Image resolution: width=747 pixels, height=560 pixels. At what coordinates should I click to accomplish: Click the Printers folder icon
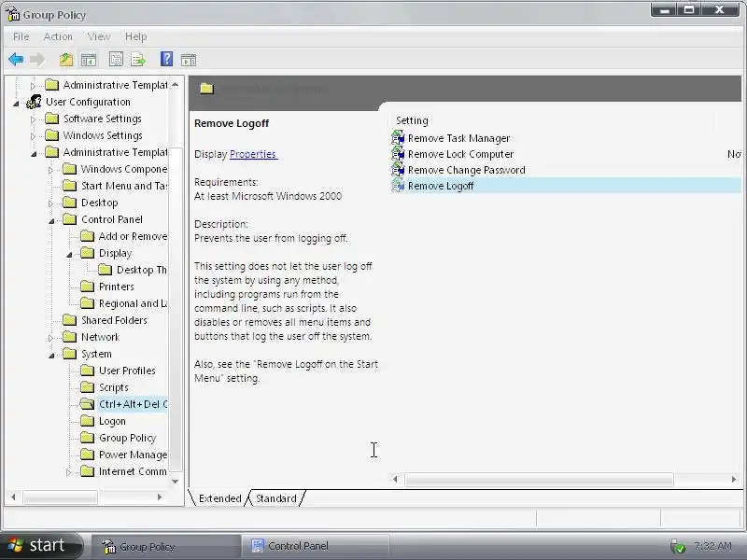point(87,287)
